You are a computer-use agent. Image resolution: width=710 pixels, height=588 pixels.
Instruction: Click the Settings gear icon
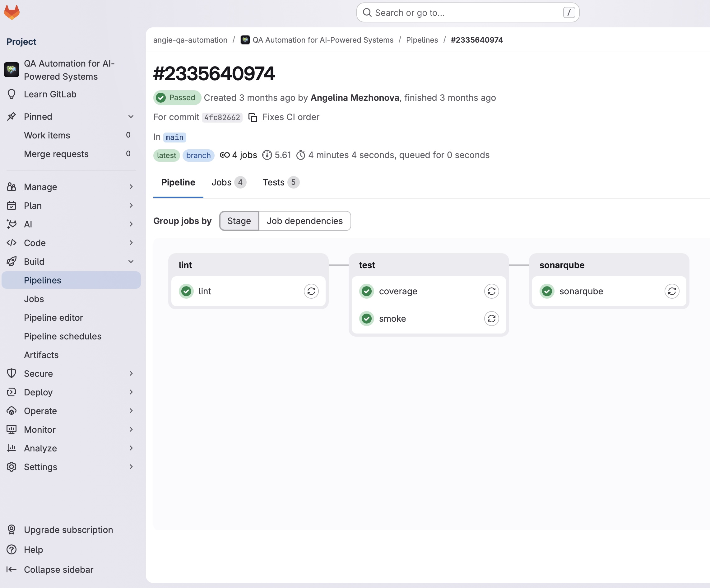click(x=12, y=467)
